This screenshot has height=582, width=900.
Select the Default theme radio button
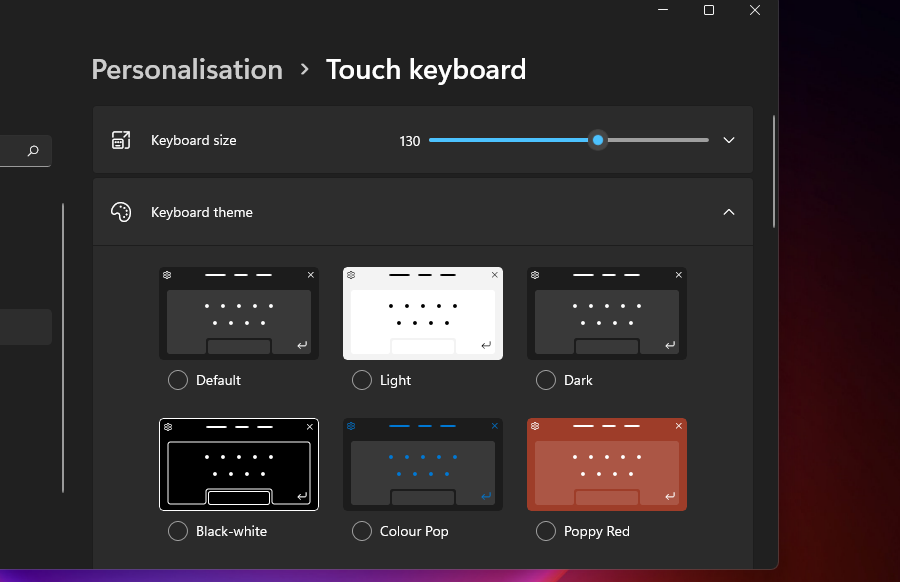pyautogui.click(x=178, y=380)
